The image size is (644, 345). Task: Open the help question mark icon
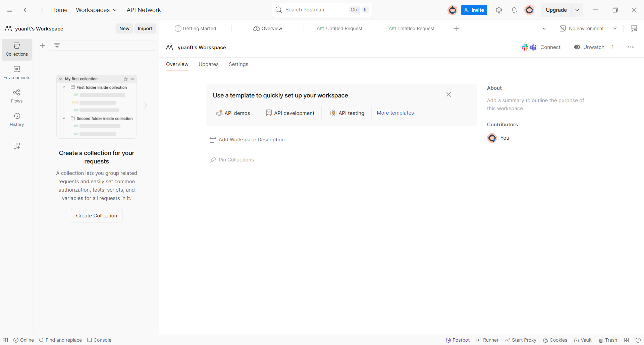[638, 340]
